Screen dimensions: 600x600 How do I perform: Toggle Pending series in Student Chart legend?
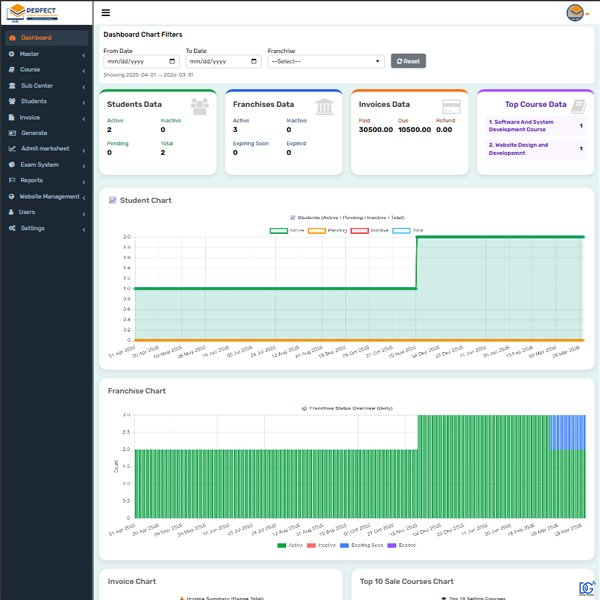321,230
